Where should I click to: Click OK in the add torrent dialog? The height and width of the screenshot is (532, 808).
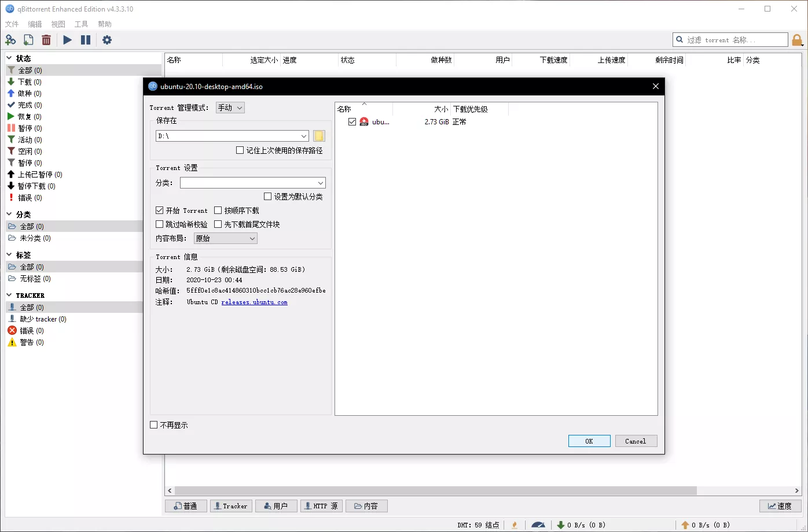[589, 441]
